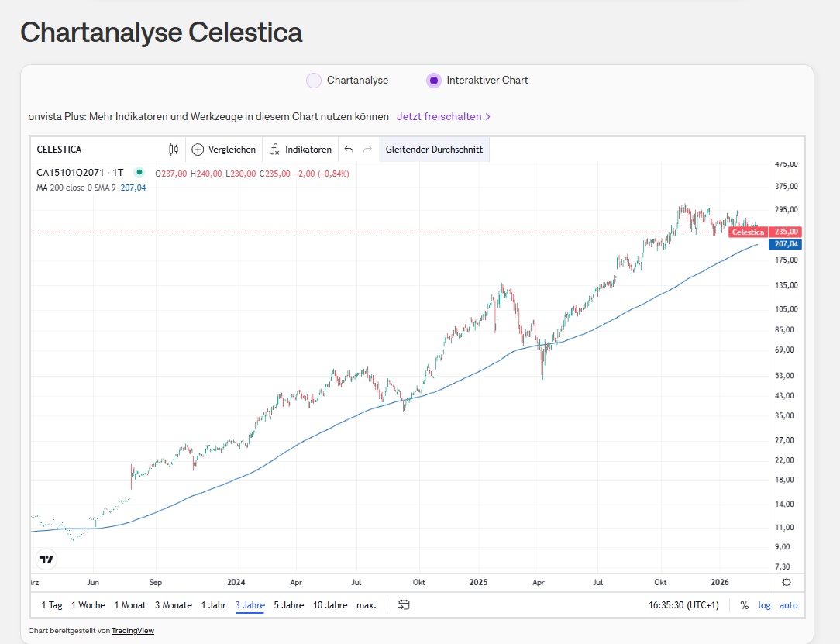Redo the chart action
Image resolution: width=840 pixels, height=644 pixels.
367,150
